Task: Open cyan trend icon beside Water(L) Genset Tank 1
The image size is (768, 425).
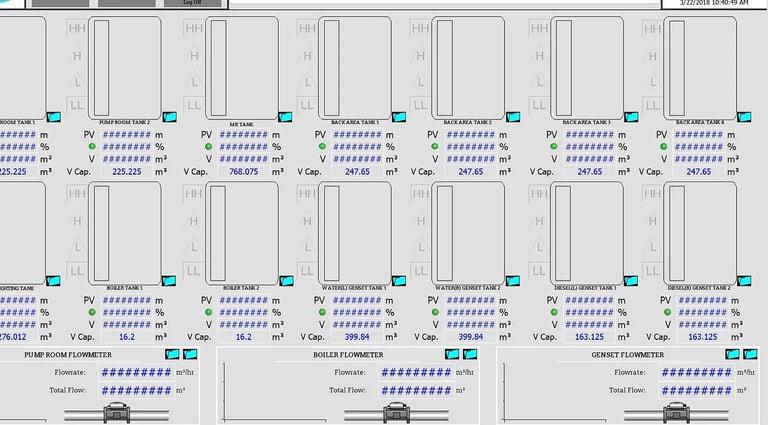Action: coord(399,281)
